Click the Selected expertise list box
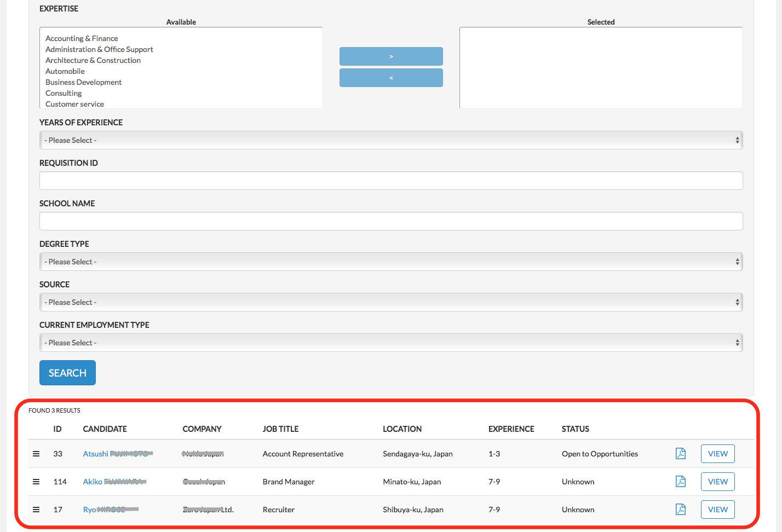The image size is (782, 532). (x=601, y=68)
